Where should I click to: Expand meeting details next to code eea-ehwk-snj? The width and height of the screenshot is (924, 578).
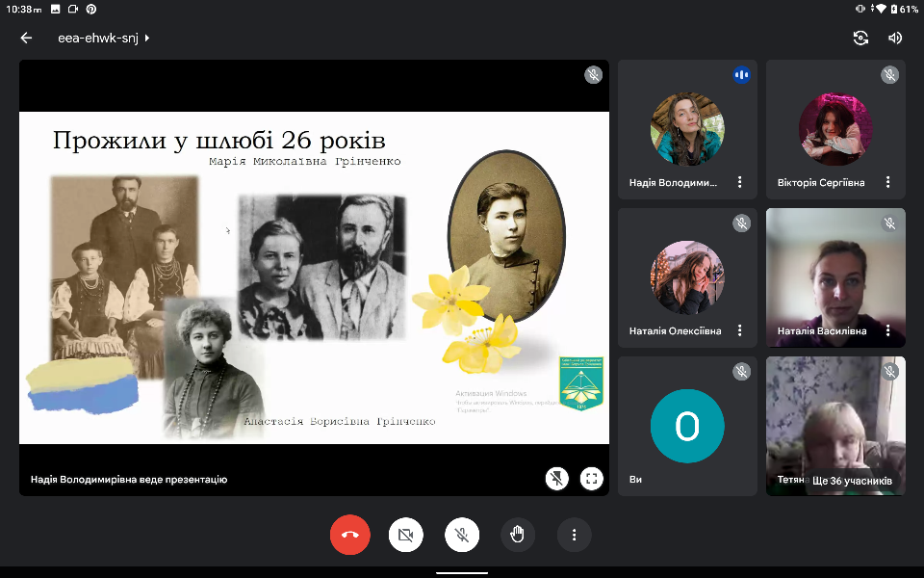147,39
